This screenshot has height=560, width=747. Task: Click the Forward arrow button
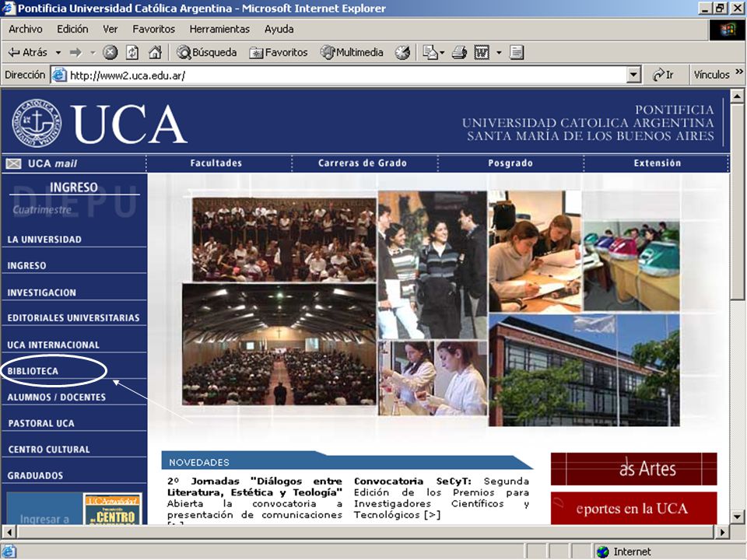click(x=75, y=52)
